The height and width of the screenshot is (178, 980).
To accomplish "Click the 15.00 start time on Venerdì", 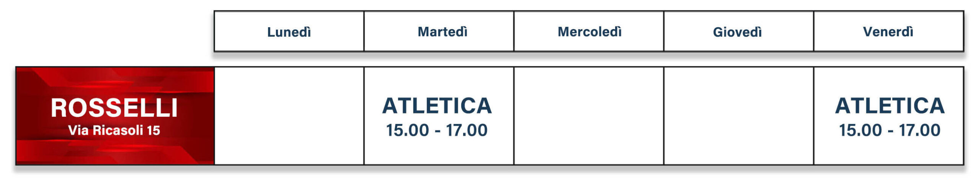I will [x=860, y=130].
